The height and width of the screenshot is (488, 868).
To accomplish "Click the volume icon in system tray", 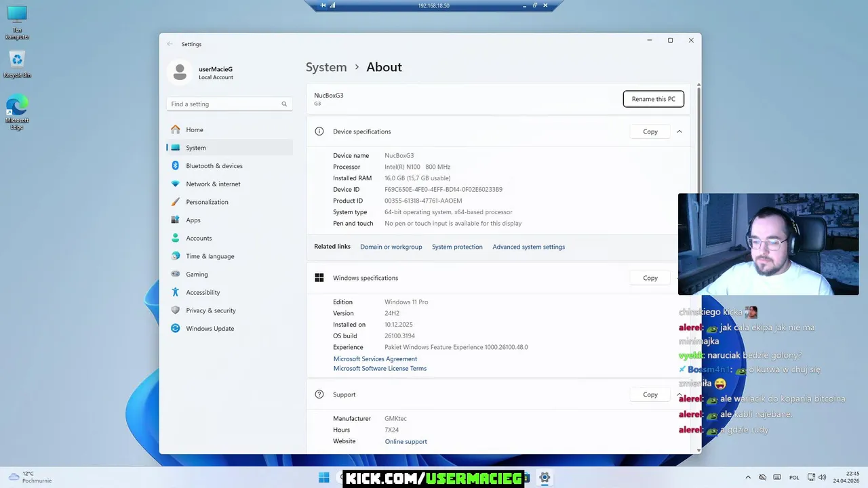I will click(823, 477).
